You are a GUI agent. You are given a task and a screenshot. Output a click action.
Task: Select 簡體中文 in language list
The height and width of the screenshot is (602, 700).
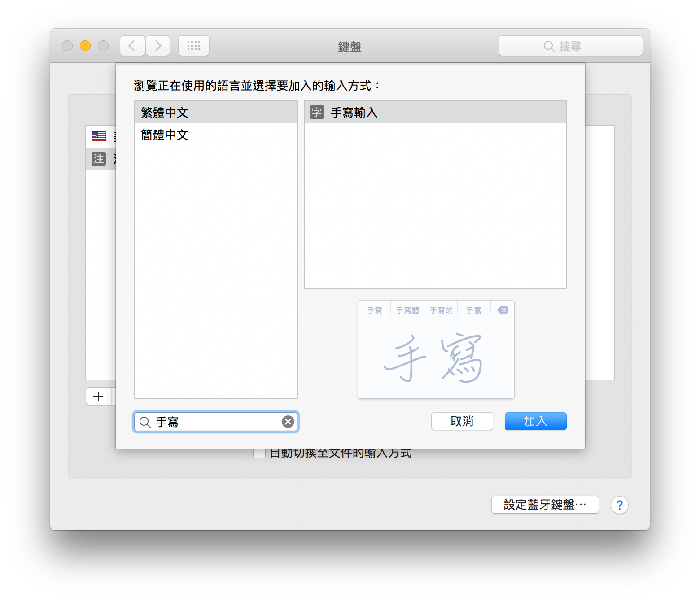click(216, 135)
